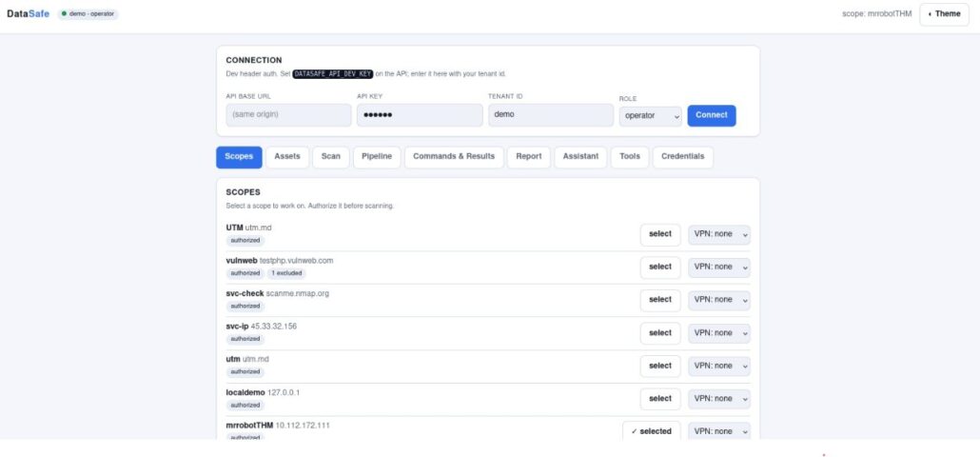Click the API Base URL field
The width and height of the screenshot is (980, 457).
[x=288, y=115]
